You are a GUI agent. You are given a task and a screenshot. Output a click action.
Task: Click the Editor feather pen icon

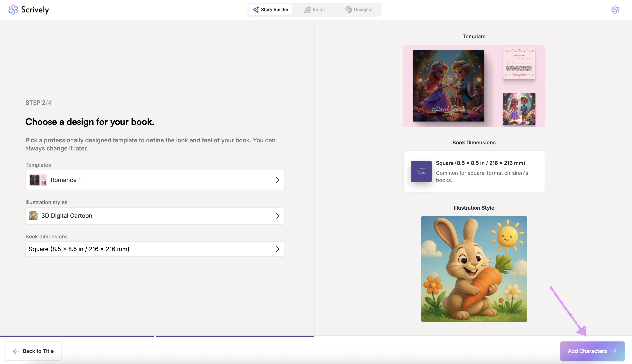pos(307,10)
